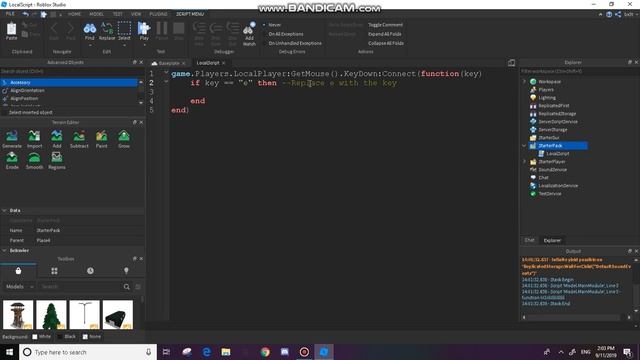Open the FILE menu
Screen dimensions: 640x360
point(10,14)
